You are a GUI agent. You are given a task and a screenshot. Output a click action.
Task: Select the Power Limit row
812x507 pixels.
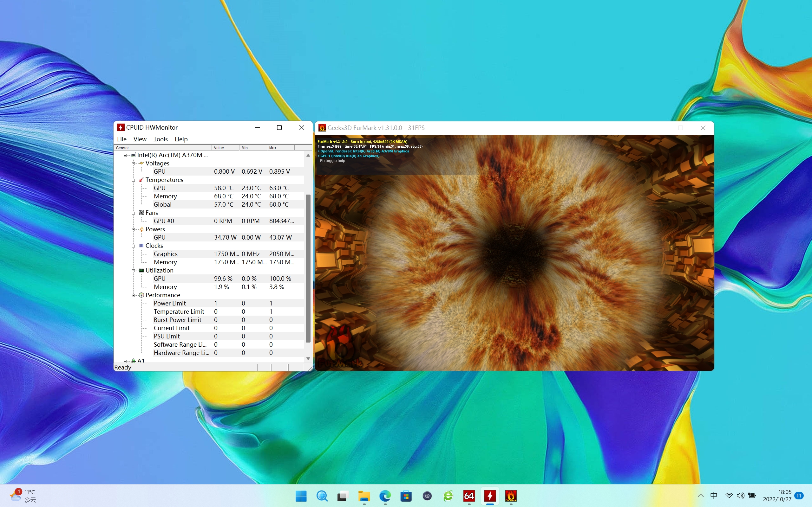(170, 304)
